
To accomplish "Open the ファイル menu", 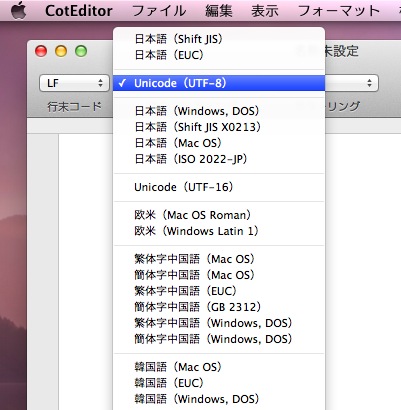I will (x=159, y=11).
